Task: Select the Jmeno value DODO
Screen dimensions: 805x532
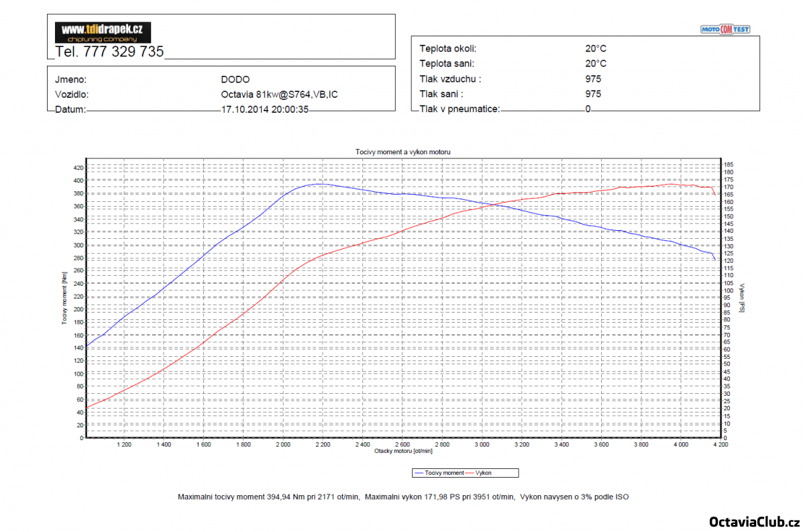Action: click(235, 79)
